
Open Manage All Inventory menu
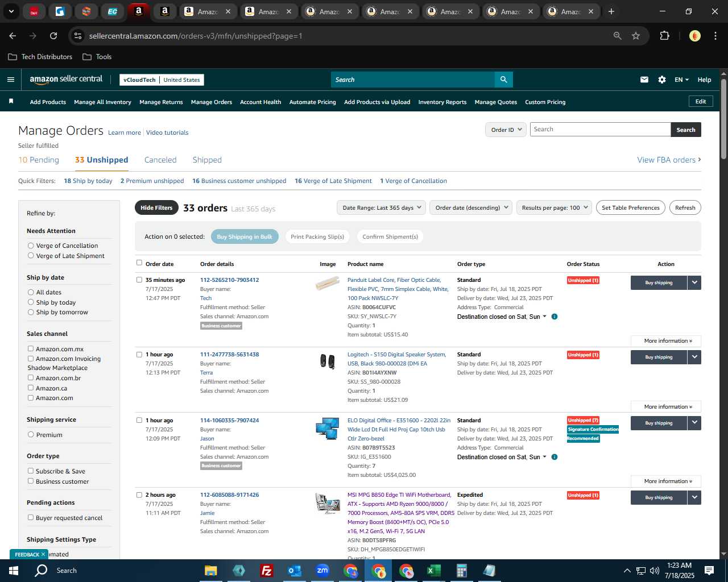pos(102,102)
